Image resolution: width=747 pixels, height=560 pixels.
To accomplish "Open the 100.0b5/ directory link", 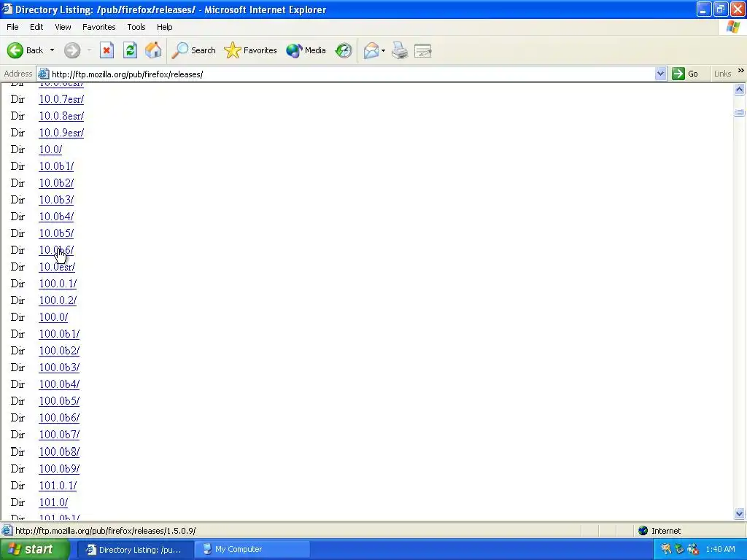I will pyautogui.click(x=59, y=400).
